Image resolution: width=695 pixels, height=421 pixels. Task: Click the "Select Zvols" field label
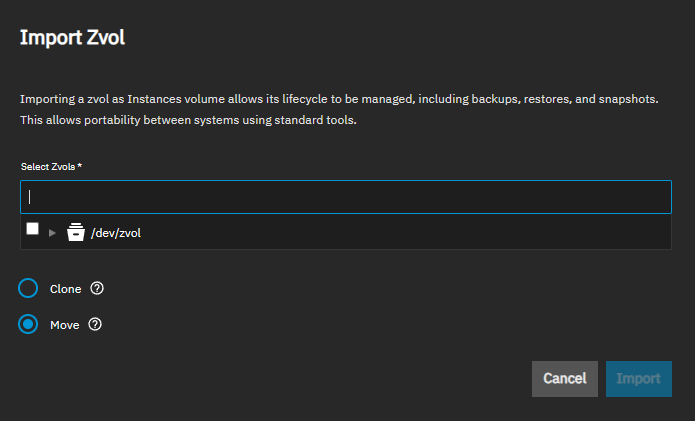pyautogui.click(x=47, y=165)
